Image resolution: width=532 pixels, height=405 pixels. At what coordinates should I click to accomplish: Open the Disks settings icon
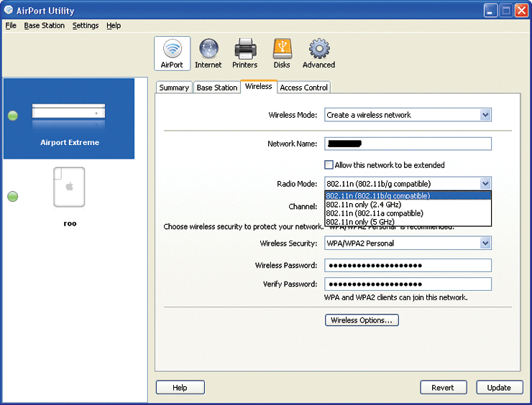tap(282, 53)
